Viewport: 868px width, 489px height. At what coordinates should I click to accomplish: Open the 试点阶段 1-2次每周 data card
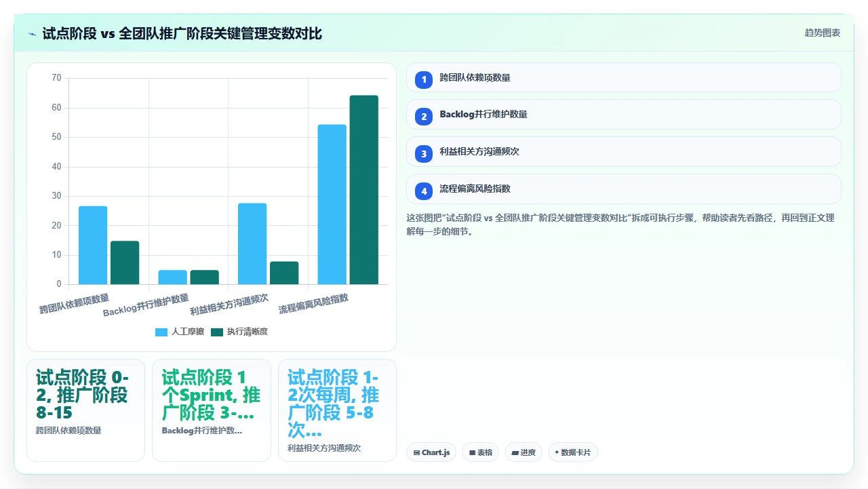pos(337,410)
